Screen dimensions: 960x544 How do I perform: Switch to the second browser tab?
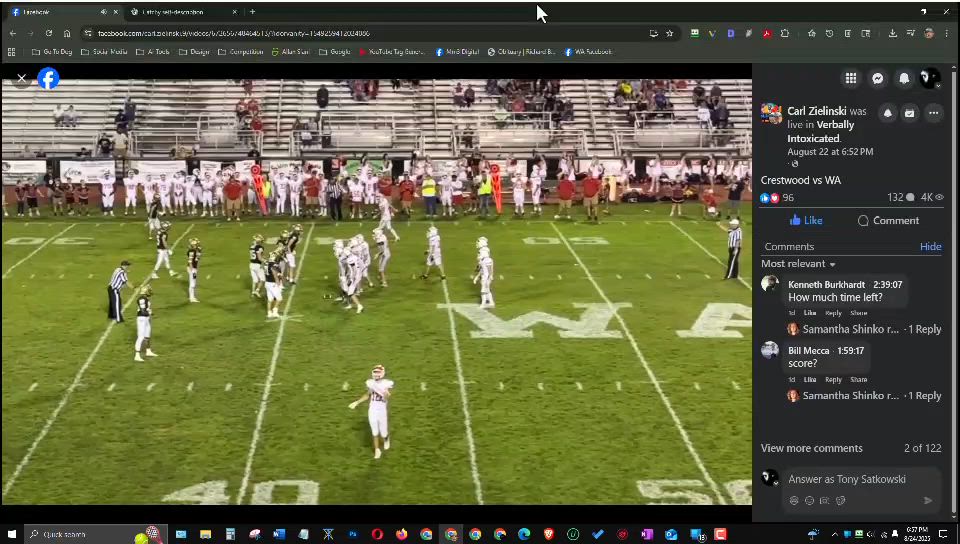point(182,12)
